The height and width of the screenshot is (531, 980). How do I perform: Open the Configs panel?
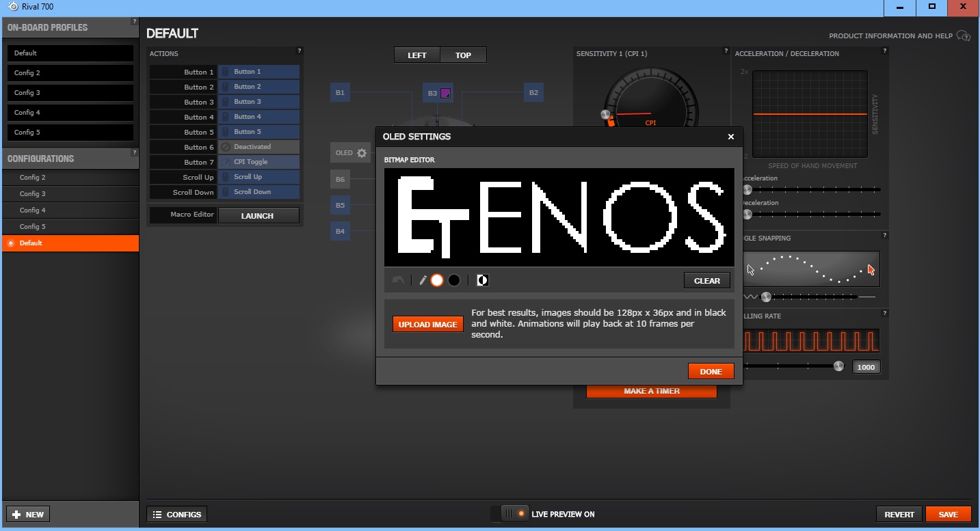click(176, 515)
